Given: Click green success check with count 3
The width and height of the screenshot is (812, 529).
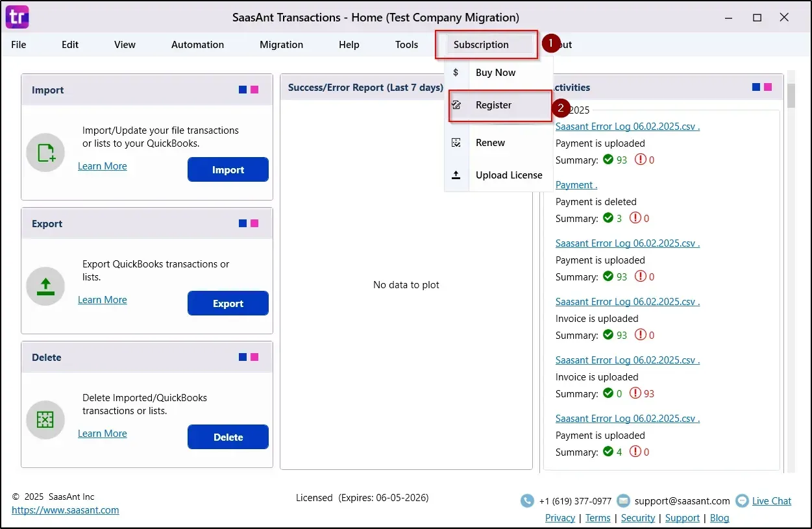Looking at the screenshot, I should coord(608,218).
